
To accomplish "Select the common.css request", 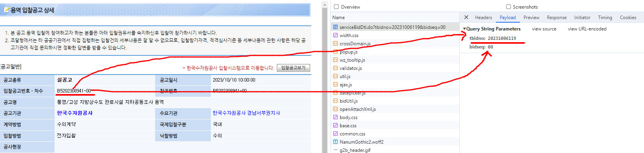I will [x=395, y=134].
